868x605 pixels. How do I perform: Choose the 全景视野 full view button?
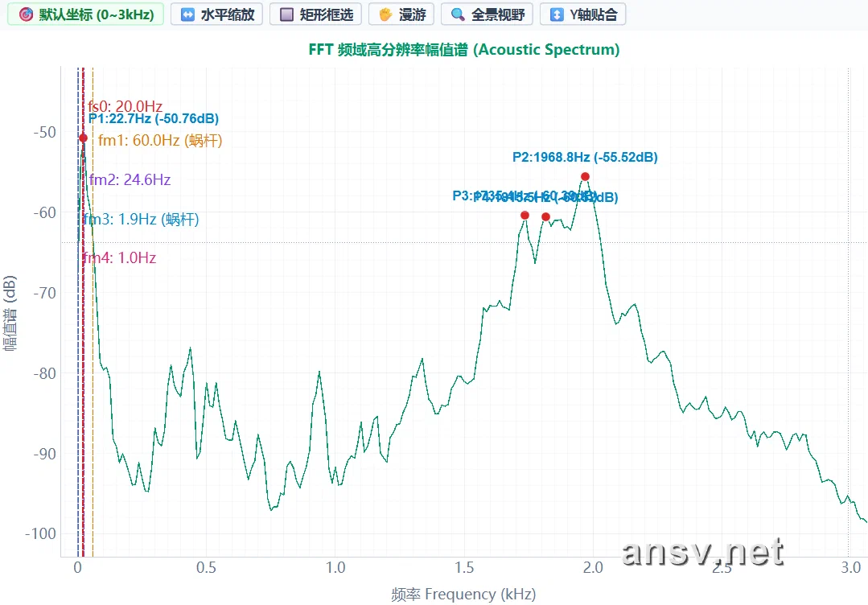point(487,14)
